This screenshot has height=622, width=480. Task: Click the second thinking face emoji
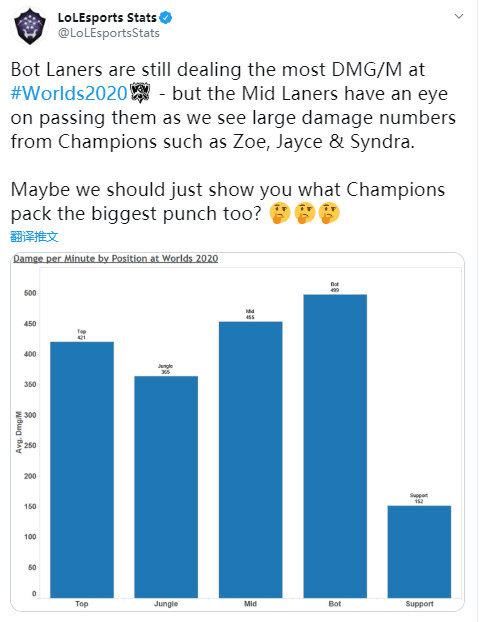point(305,213)
